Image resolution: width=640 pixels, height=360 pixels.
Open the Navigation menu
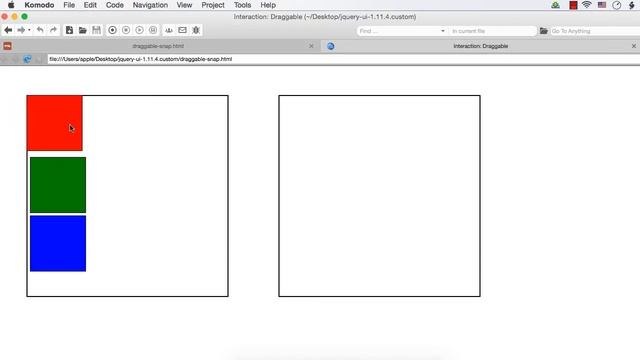(x=150, y=5)
